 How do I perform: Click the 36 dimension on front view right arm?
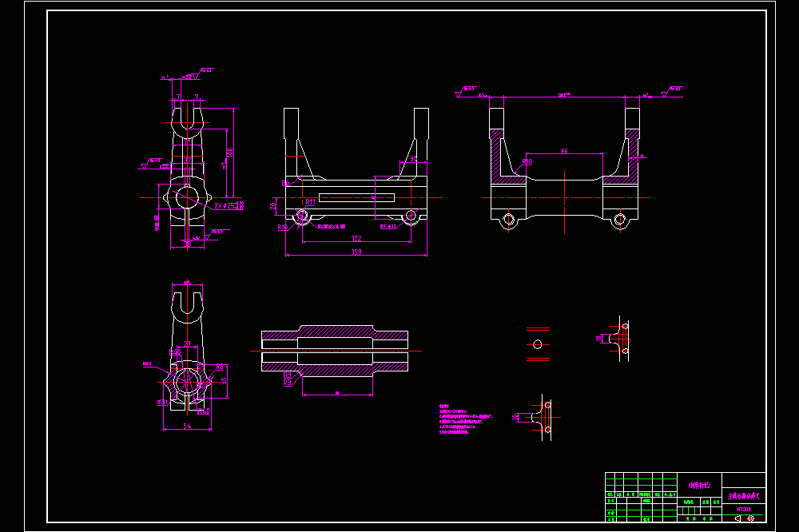tap(413, 159)
